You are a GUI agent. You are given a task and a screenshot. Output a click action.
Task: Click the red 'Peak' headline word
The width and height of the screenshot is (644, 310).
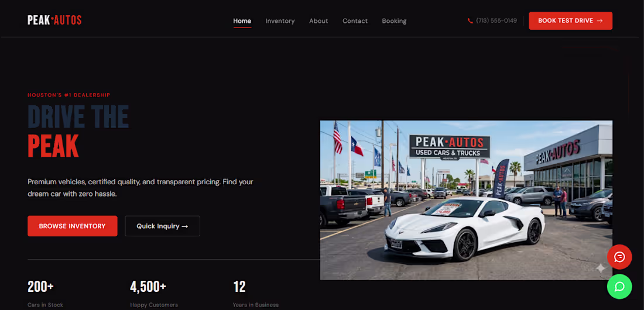pos(53,146)
